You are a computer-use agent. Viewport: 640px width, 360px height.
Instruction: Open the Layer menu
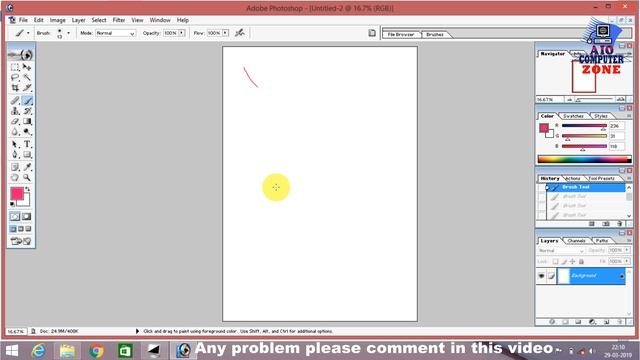pyautogui.click(x=78, y=20)
